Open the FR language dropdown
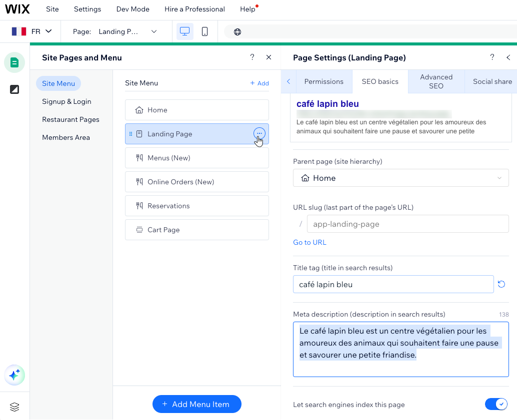 [31, 31]
